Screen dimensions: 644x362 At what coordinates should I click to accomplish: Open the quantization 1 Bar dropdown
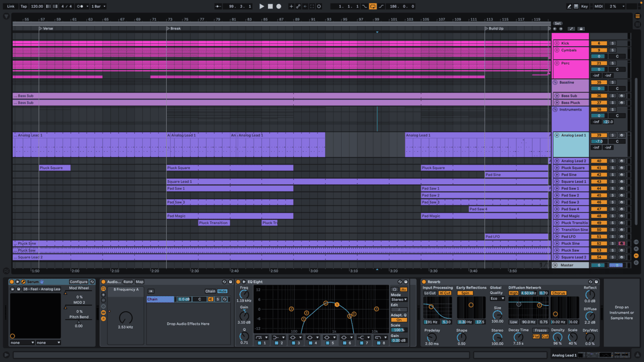point(99,6)
